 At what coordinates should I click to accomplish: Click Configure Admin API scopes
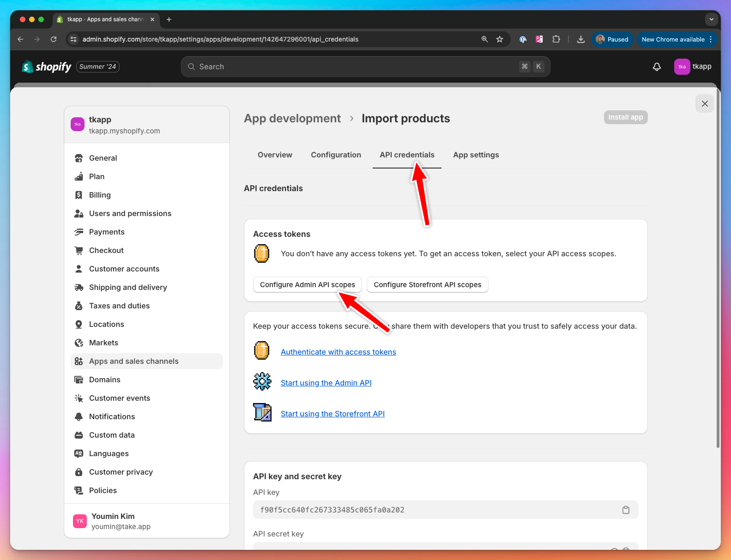pyautogui.click(x=308, y=285)
